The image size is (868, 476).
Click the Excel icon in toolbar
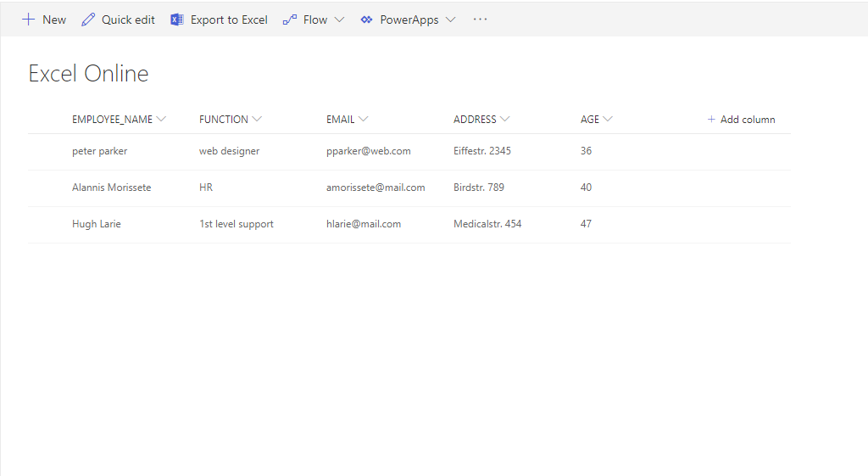click(x=177, y=20)
